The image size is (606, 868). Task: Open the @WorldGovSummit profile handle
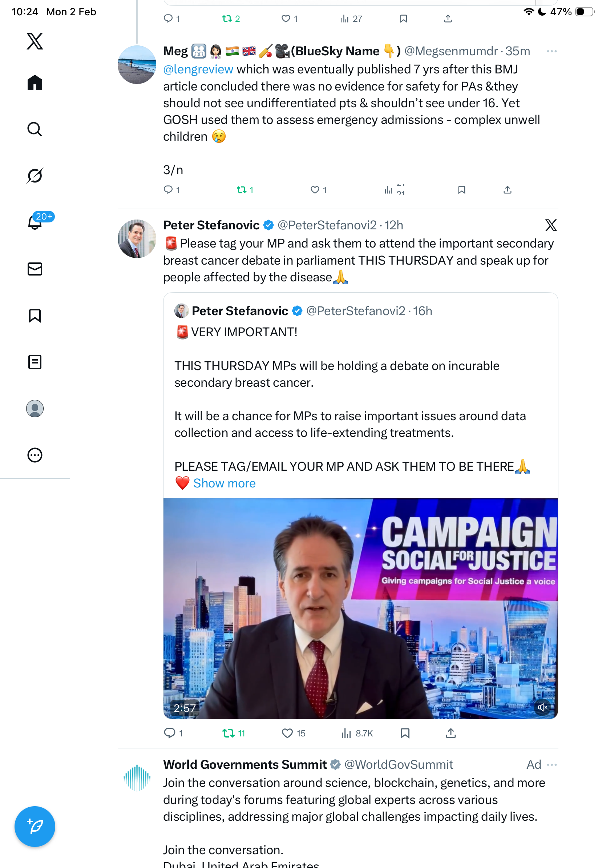[x=399, y=764]
